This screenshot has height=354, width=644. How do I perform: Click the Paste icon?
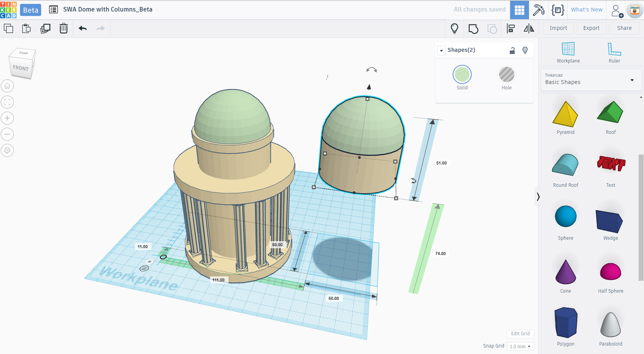[26, 28]
